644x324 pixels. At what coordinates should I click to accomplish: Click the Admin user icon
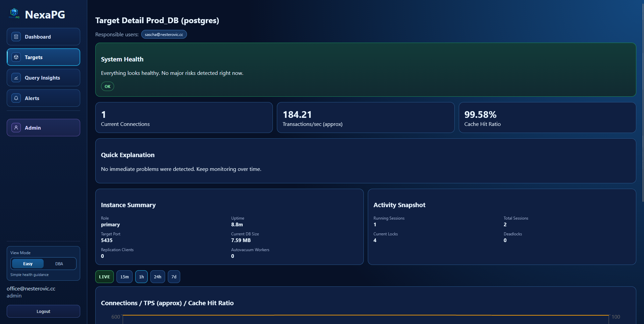pyautogui.click(x=16, y=128)
